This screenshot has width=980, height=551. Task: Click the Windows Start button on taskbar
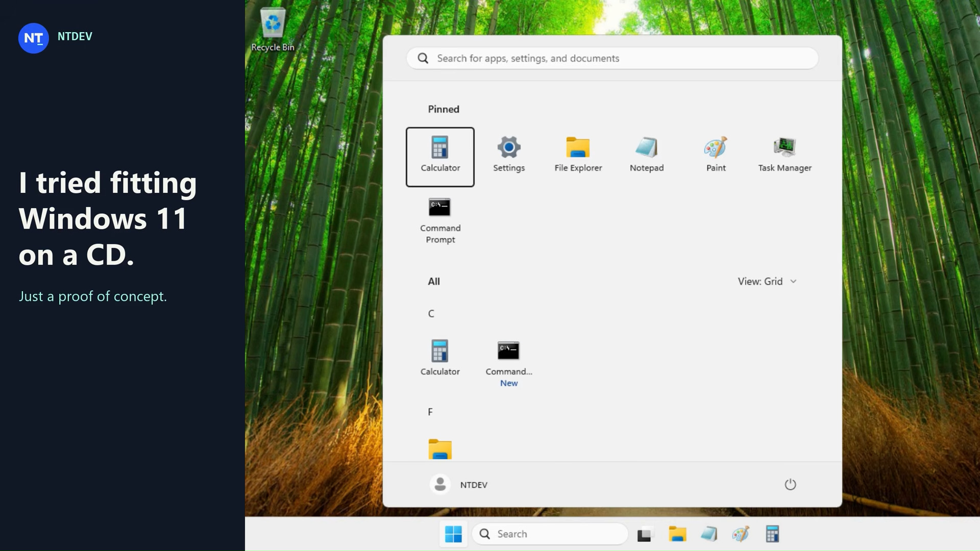coord(453,534)
